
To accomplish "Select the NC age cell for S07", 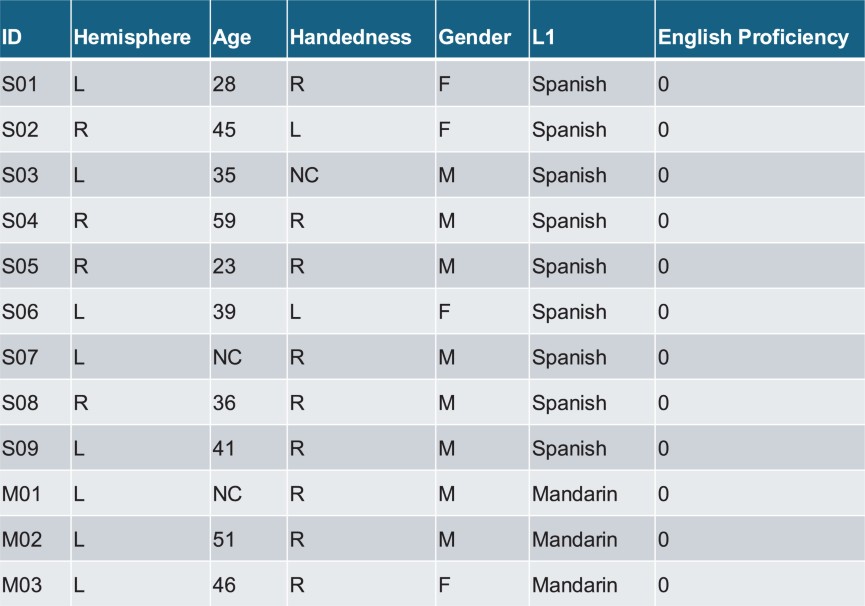I will click(x=228, y=357).
